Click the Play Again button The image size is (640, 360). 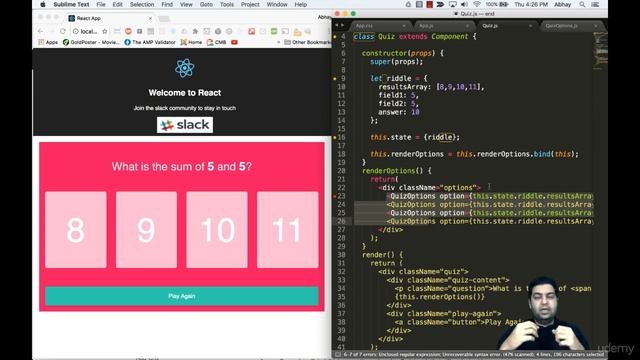(182, 296)
